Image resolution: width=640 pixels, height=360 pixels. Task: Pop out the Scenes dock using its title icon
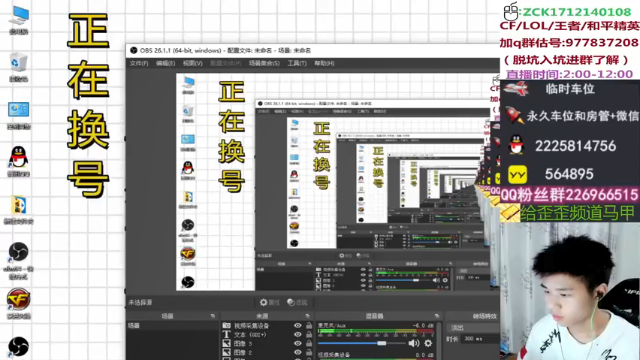pos(213,316)
